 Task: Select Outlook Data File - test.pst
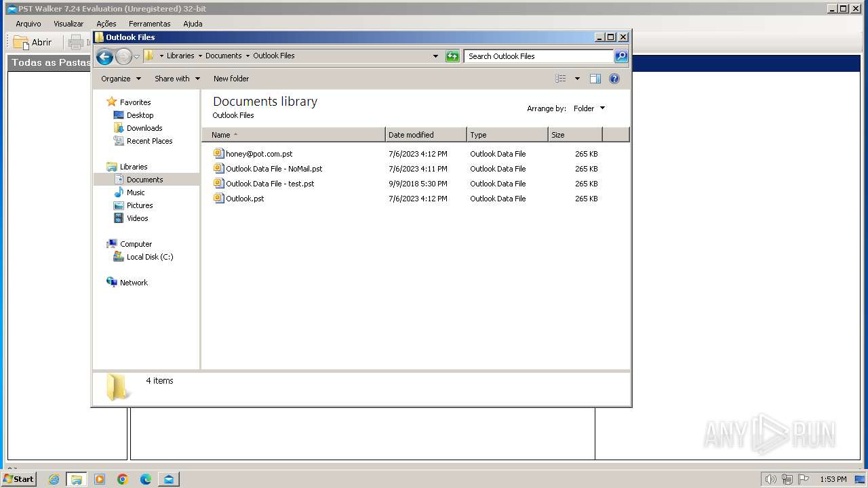point(270,184)
